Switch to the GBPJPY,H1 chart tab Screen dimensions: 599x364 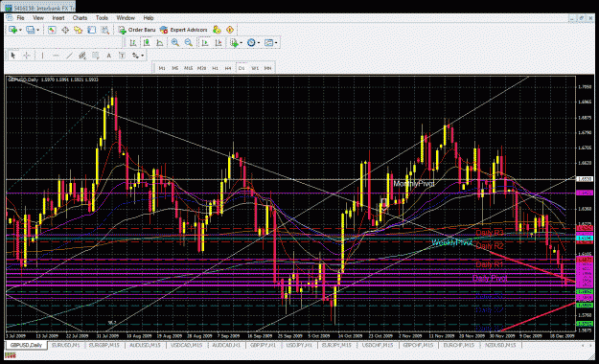pos(263,345)
